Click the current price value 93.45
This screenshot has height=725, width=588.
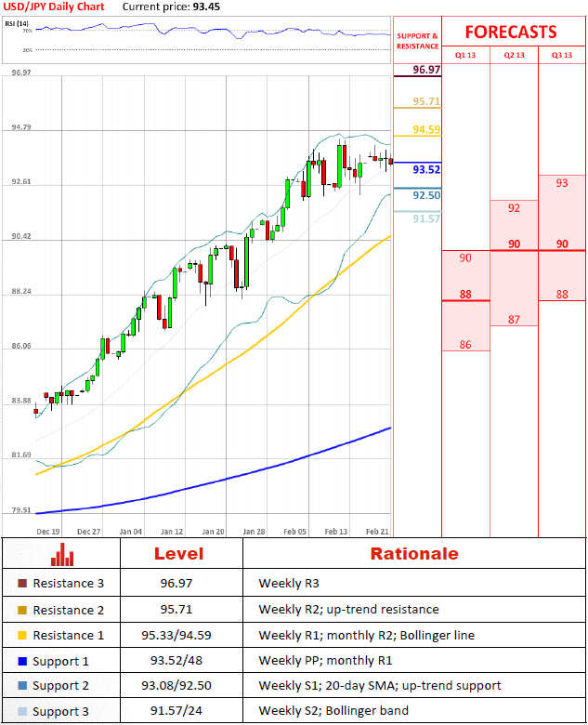click(x=206, y=7)
